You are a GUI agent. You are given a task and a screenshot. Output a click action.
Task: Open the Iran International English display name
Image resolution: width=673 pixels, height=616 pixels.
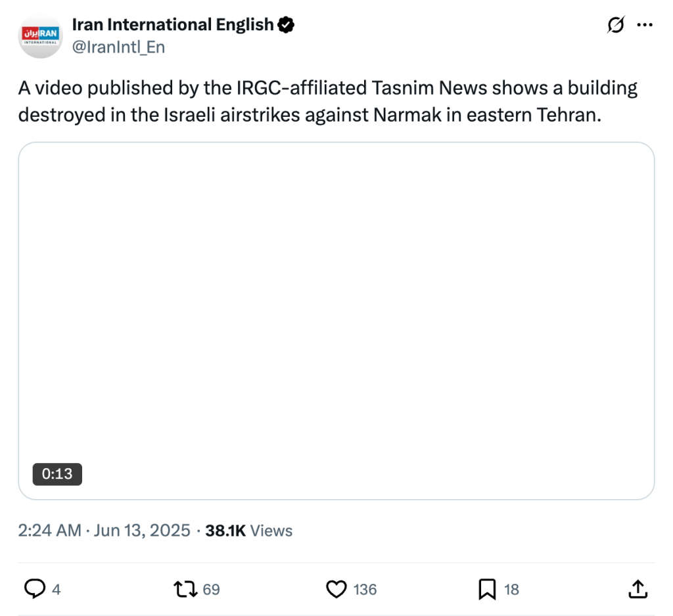[x=172, y=25]
